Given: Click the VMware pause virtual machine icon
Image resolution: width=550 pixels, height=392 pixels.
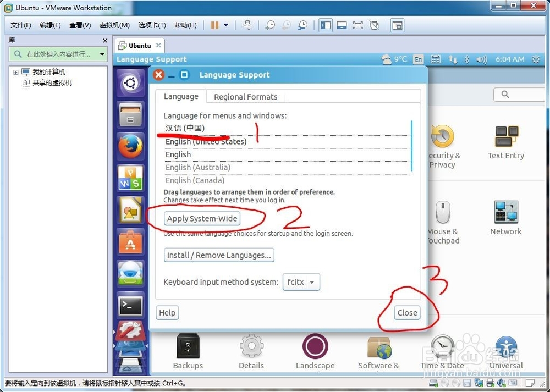Looking at the screenshot, I should point(215,25).
